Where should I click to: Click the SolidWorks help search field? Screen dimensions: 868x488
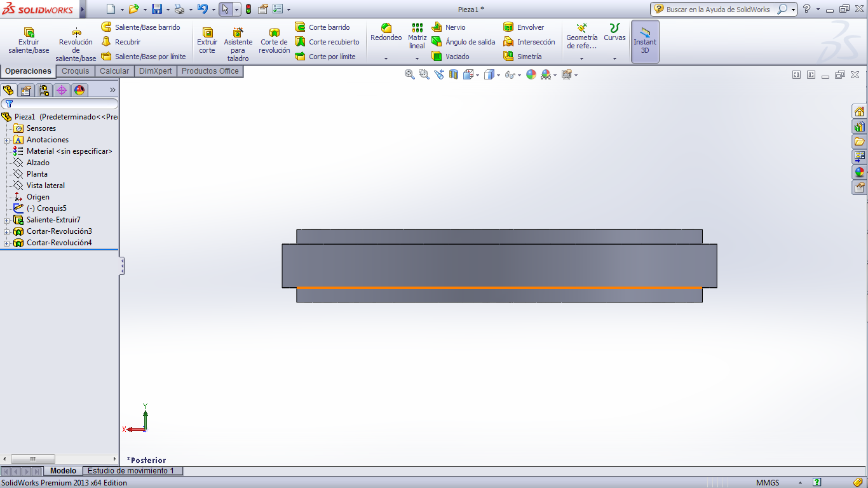718,10
